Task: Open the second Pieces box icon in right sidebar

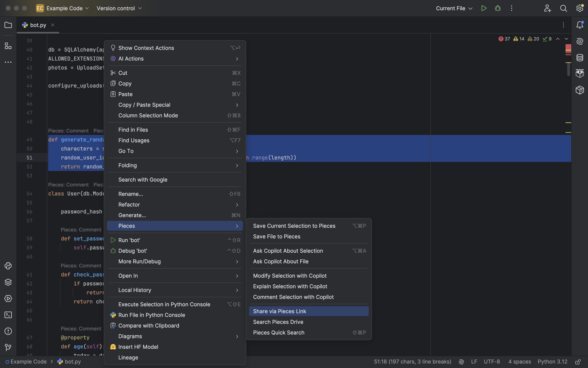Action: pyautogui.click(x=580, y=90)
